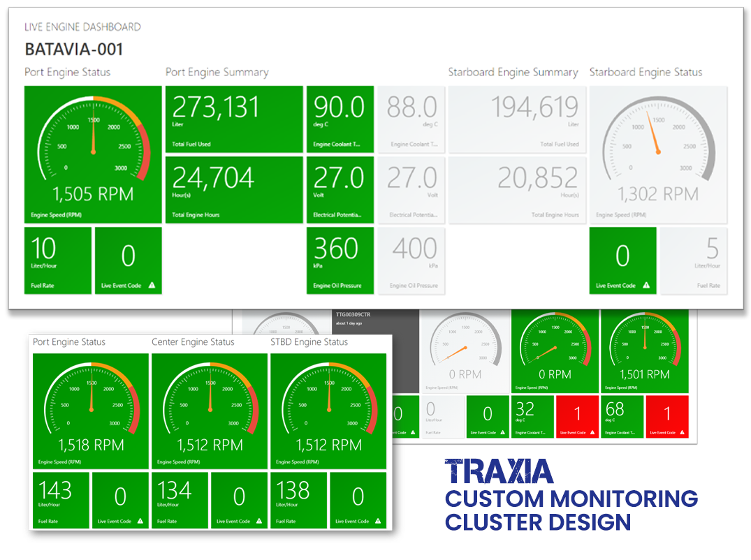This screenshot has width=751, height=560.
Task: Select the dark TTG00309CTR tile
Action: pyautogui.click(x=377, y=349)
